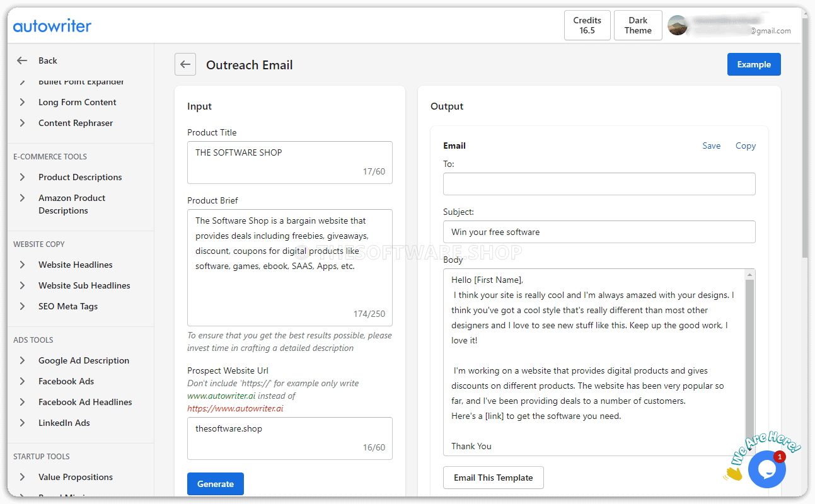815x504 pixels.
Task: Expand the LinkedIn Ads chevron
Action: click(x=23, y=423)
